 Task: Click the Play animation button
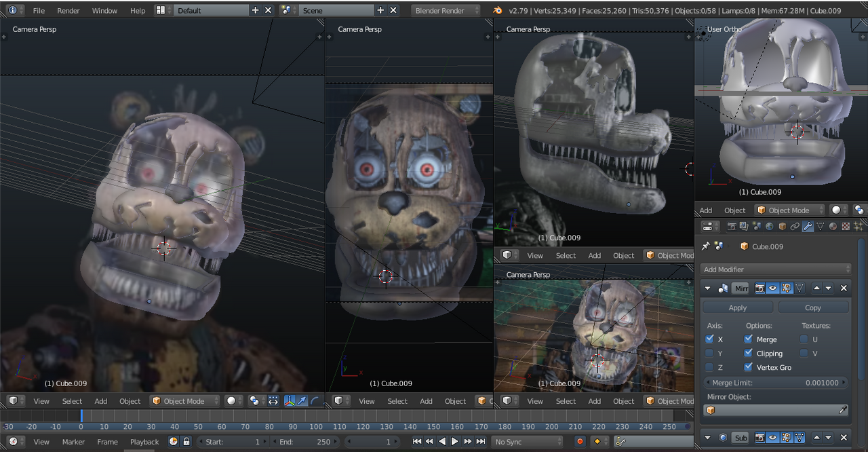455,441
